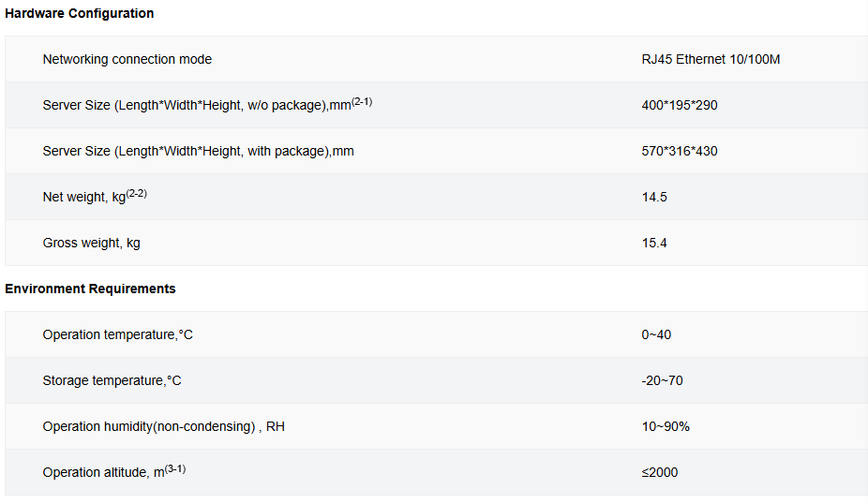The width and height of the screenshot is (868, 504).
Task: Click the Gross weight, kg label
Action: tap(91, 243)
